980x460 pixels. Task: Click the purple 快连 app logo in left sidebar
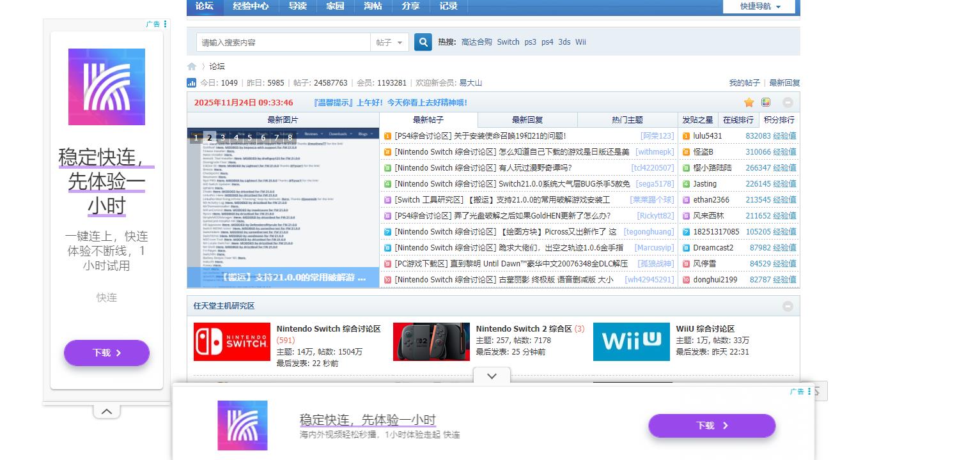pos(106,86)
